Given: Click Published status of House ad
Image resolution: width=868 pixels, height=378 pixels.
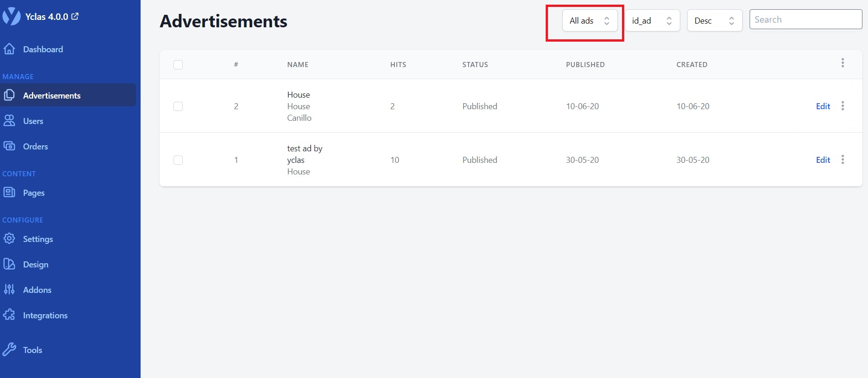Looking at the screenshot, I should coord(480,106).
